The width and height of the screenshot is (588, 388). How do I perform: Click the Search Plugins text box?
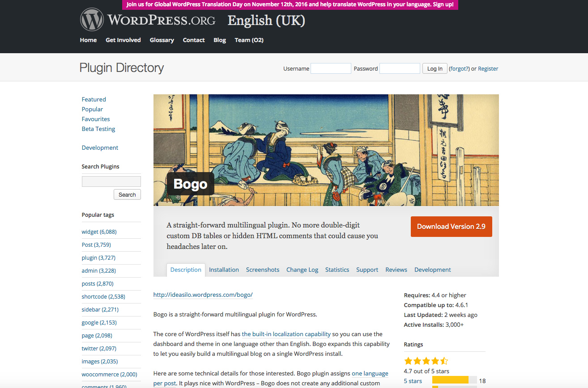tap(111, 181)
